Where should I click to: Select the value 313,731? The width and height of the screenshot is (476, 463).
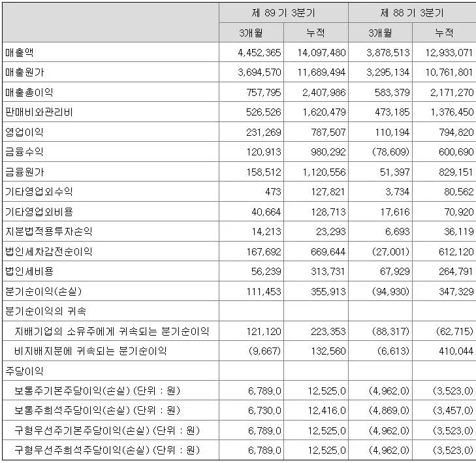328,271
